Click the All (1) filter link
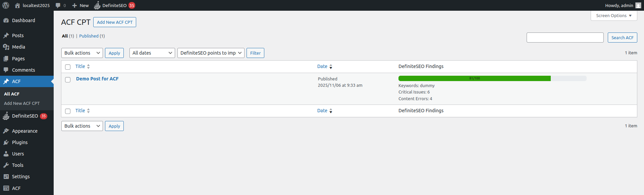 click(x=68, y=36)
